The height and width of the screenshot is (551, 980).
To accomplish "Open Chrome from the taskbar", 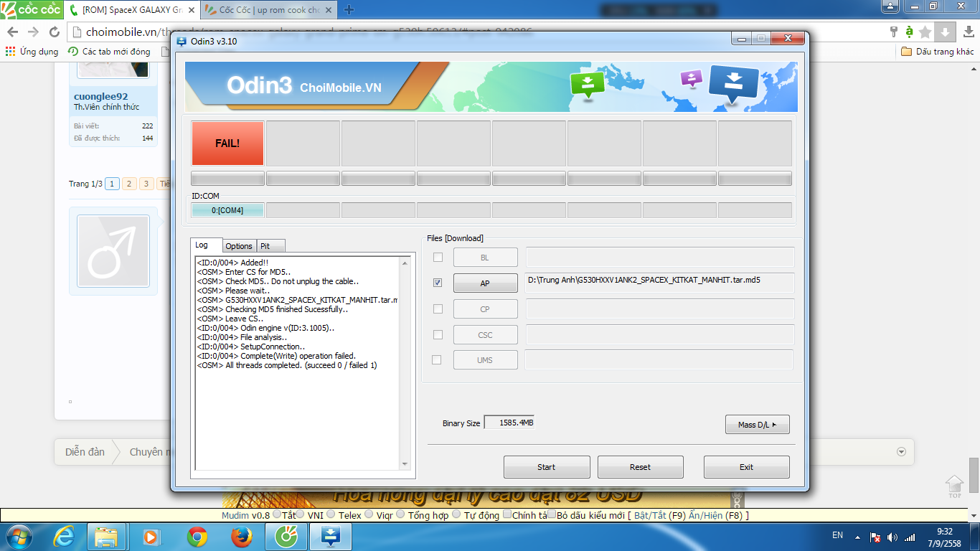I will (197, 537).
